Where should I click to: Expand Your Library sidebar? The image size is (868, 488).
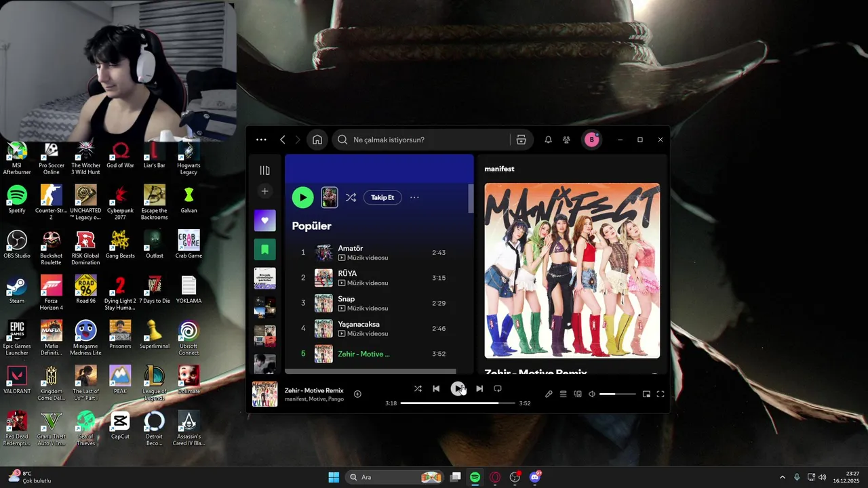[x=265, y=170]
